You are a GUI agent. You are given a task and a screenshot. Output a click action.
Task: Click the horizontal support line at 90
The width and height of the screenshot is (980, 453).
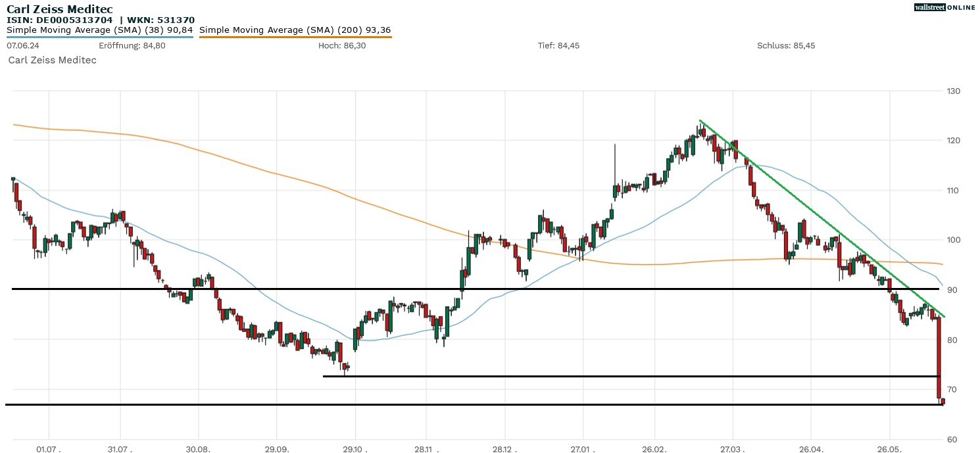pos(395,289)
